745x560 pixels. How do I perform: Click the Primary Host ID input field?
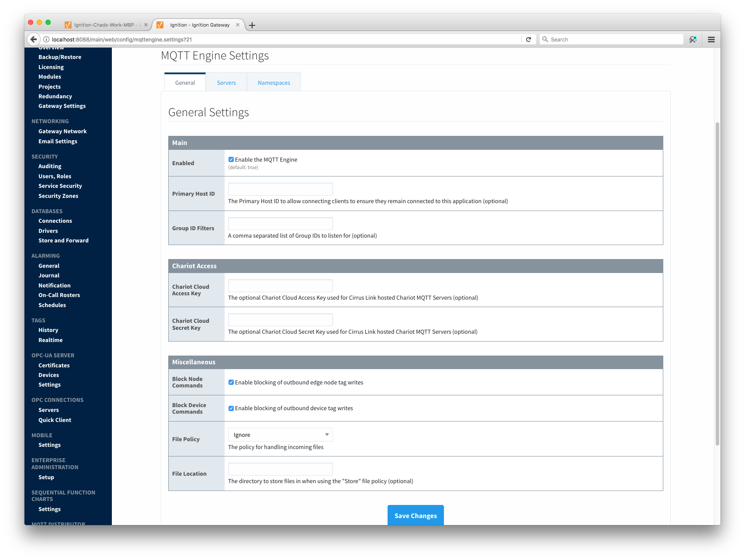281,189
